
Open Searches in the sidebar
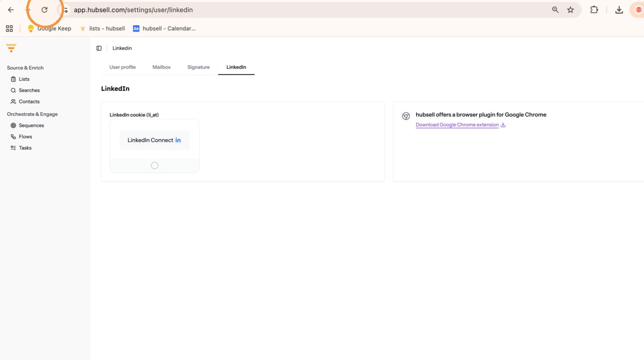[x=25, y=90]
